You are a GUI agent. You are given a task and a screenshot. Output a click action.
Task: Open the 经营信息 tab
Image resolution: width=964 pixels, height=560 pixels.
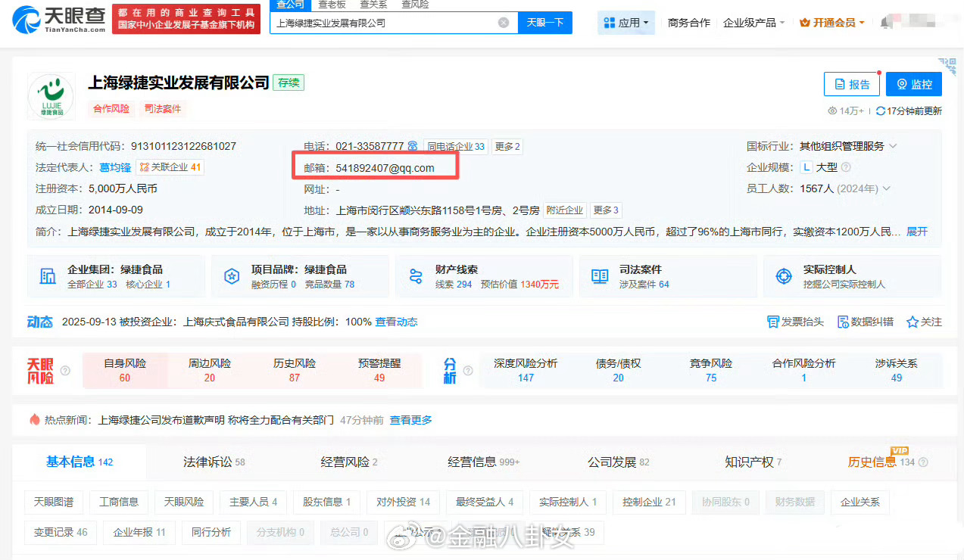point(483,462)
